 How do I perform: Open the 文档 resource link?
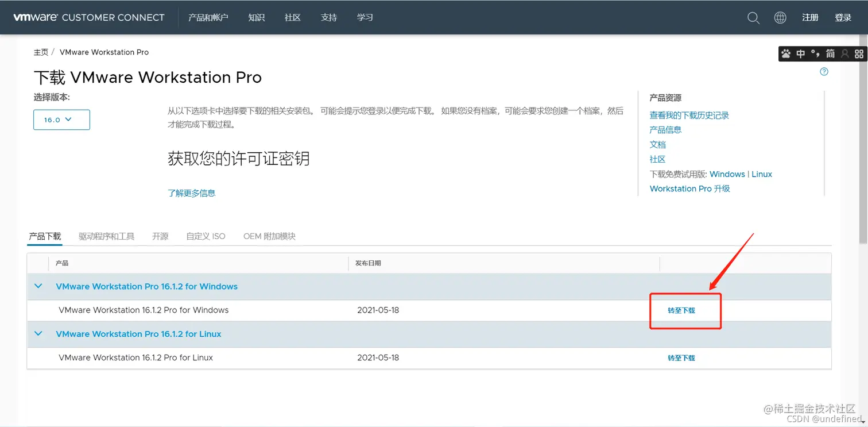tap(658, 145)
